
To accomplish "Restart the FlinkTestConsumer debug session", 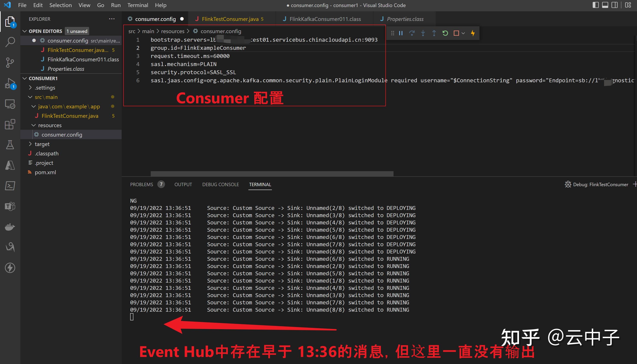I will pos(445,33).
